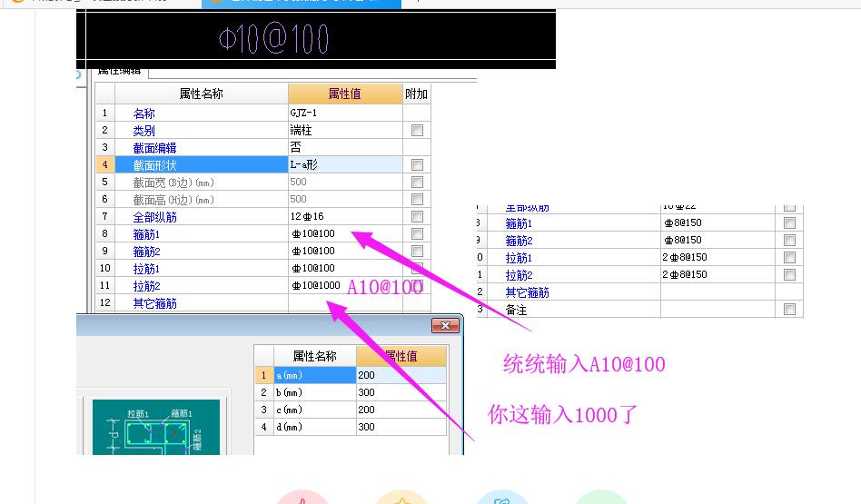Image resolution: width=861 pixels, height=504 pixels.
Task: Tick the checkbox in the 箍筋1 ⌀8@150 row
Action: (x=789, y=222)
